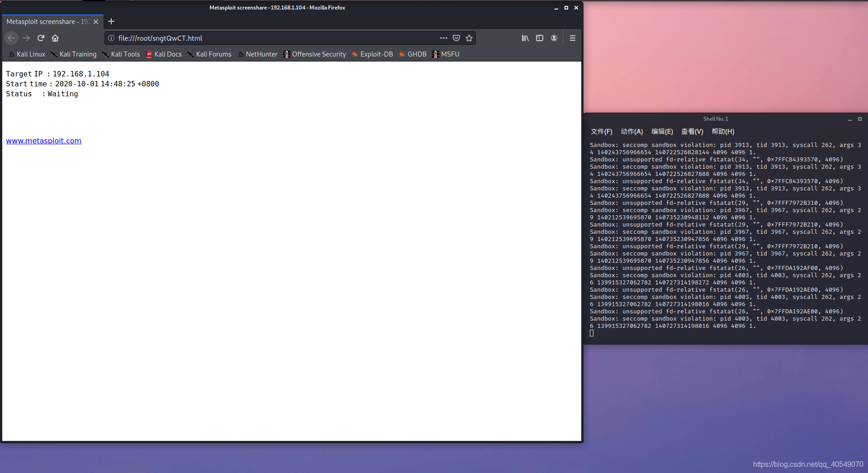
Task: Open the 文件(F) menu in terminal
Action: [601, 132]
